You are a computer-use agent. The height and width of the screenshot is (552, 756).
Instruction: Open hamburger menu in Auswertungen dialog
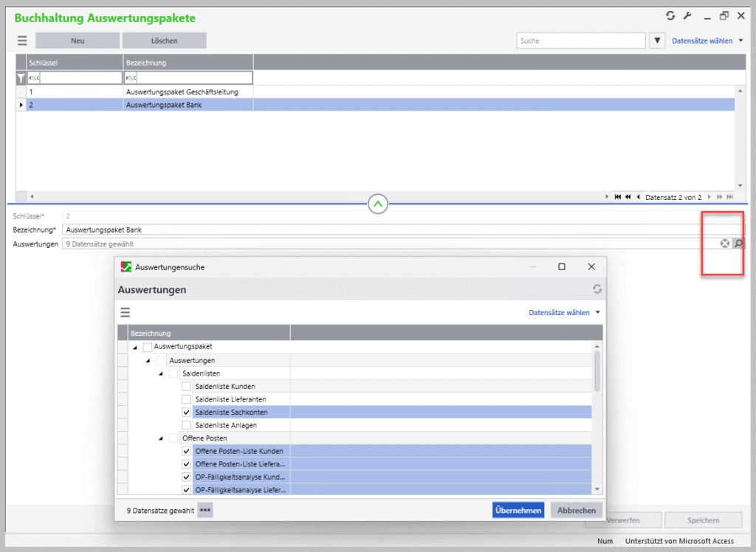pos(126,312)
